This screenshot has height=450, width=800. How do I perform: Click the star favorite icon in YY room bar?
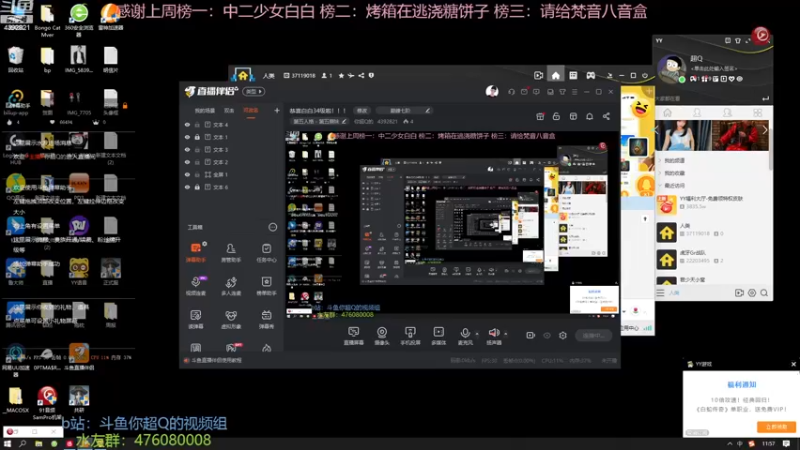point(341,76)
